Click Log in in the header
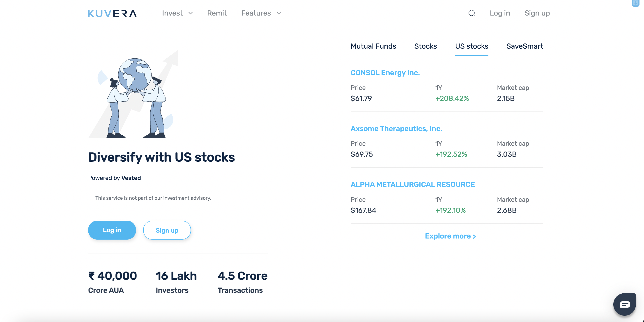Screen dimensions: 644x322 500,13
